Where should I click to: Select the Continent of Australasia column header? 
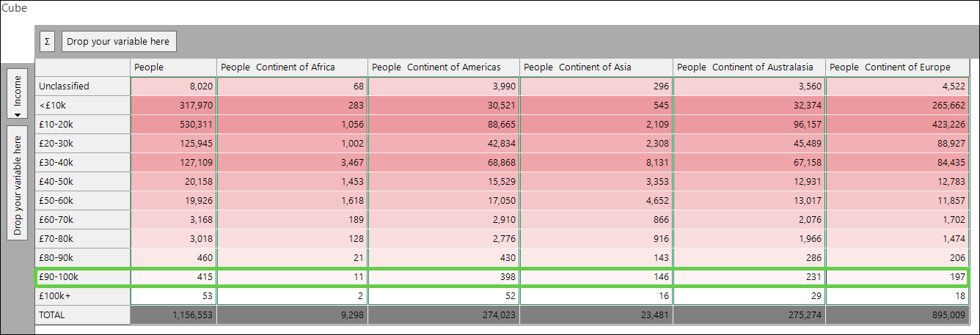tap(749, 67)
